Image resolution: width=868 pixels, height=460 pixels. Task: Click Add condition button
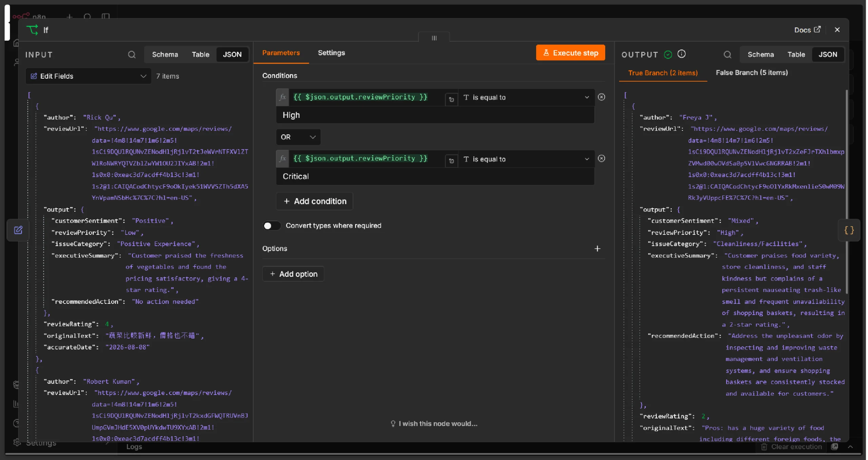click(x=314, y=201)
